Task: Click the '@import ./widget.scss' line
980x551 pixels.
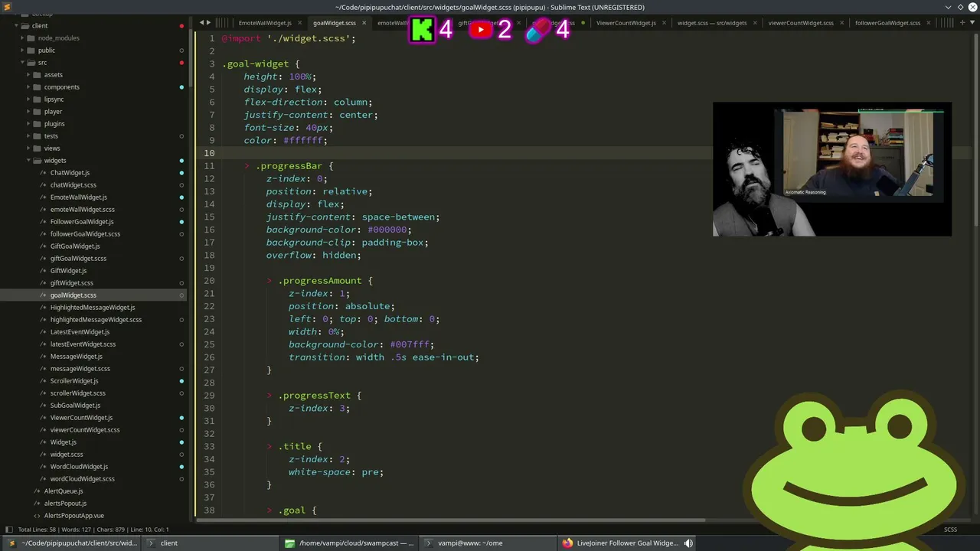Action: [x=289, y=38]
